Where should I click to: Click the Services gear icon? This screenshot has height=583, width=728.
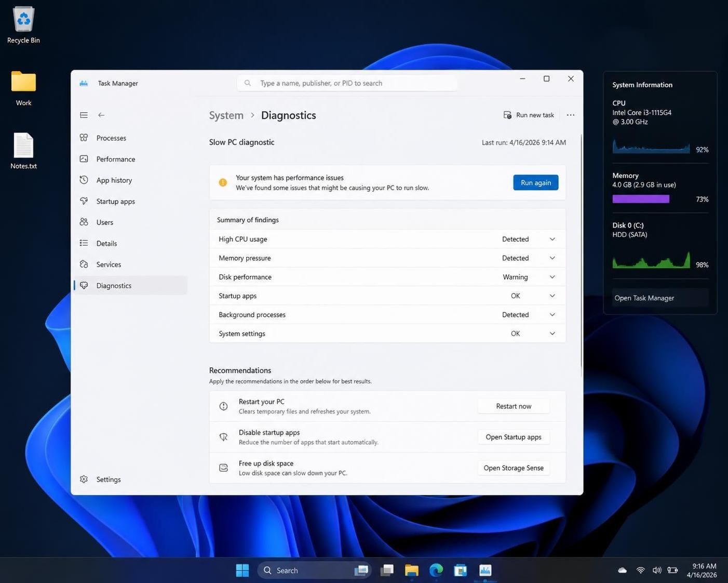pos(84,264)
